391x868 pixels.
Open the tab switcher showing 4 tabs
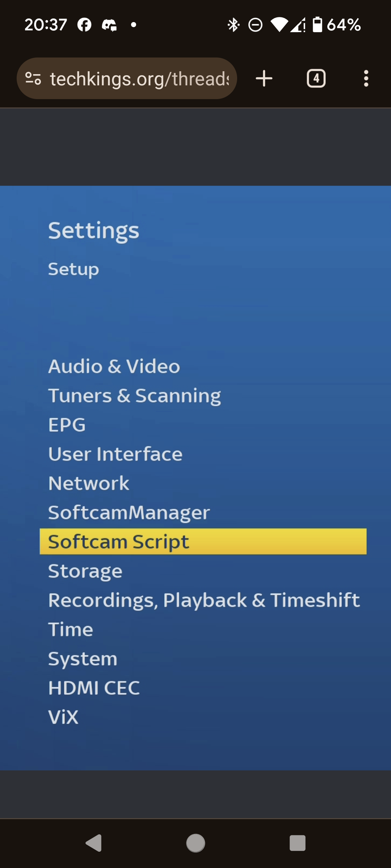(x=316, y=78)
